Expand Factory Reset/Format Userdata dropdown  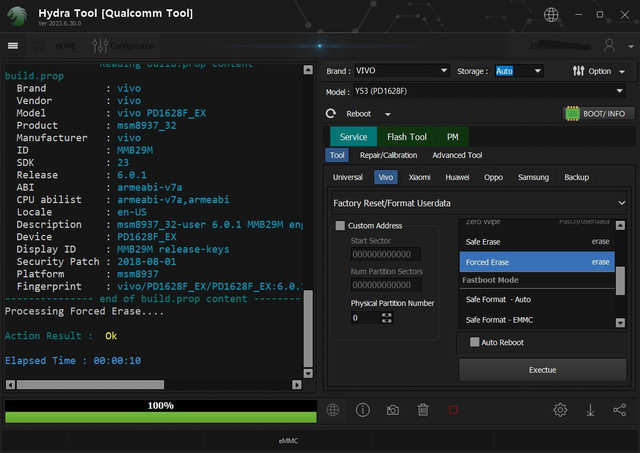coord(479,203)
